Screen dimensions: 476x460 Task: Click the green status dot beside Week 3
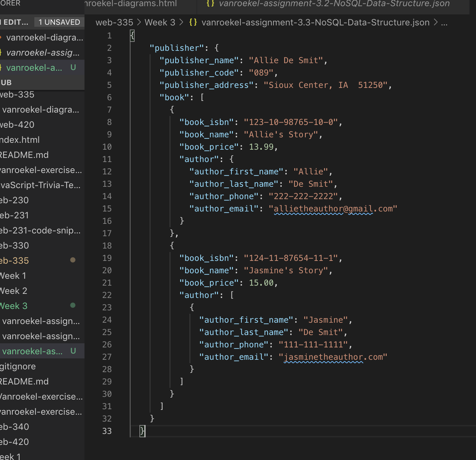[73, 305]
